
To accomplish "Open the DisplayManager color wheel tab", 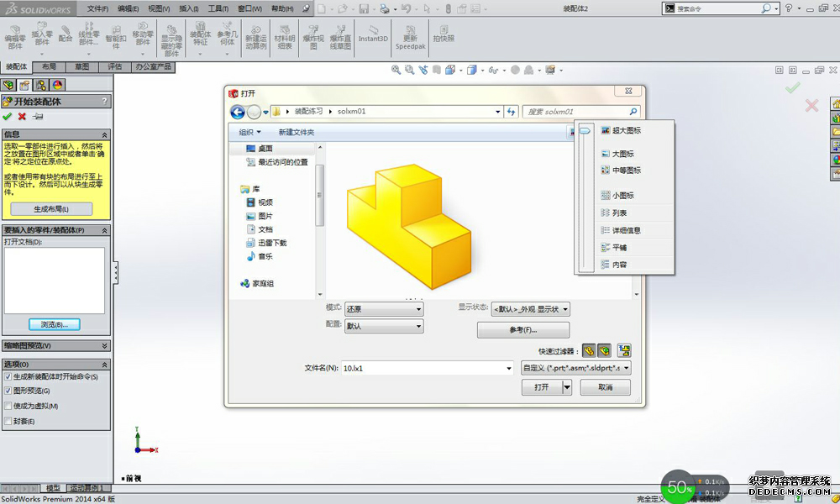I will 57,85.
